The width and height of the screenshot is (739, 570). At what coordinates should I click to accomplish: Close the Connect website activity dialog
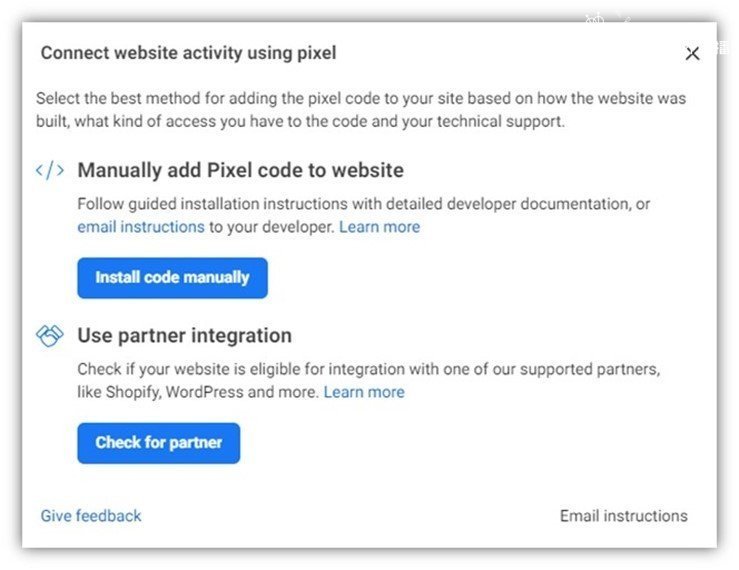pos(692,53)
